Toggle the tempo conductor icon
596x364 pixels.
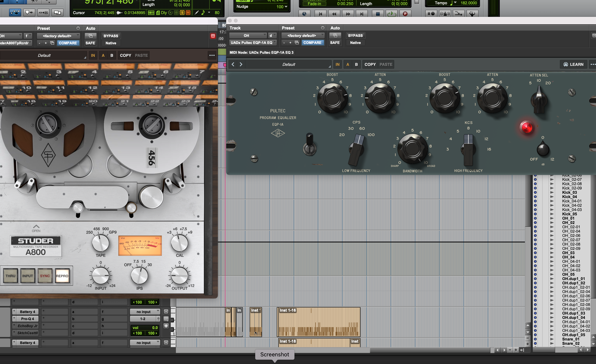(x=472, y=14)
